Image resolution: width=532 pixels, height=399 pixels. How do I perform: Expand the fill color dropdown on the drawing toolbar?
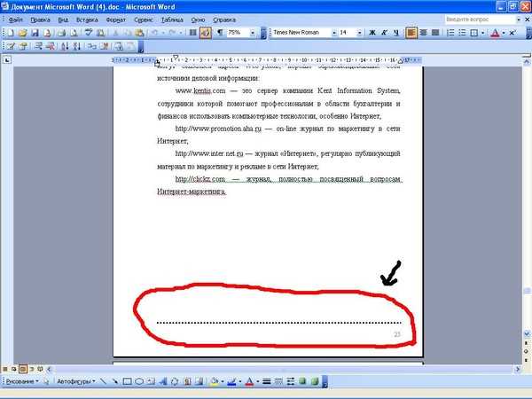click(x=223, y=381)
